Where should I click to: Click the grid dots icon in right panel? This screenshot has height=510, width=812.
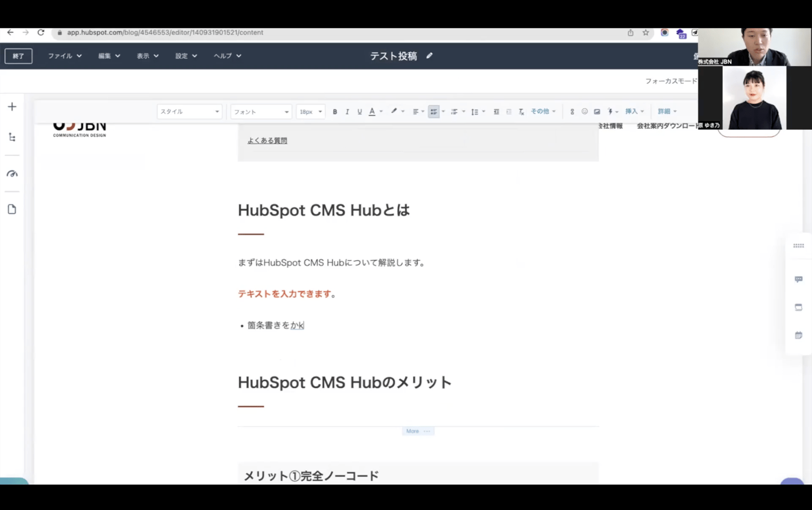(x=799, y=246)
